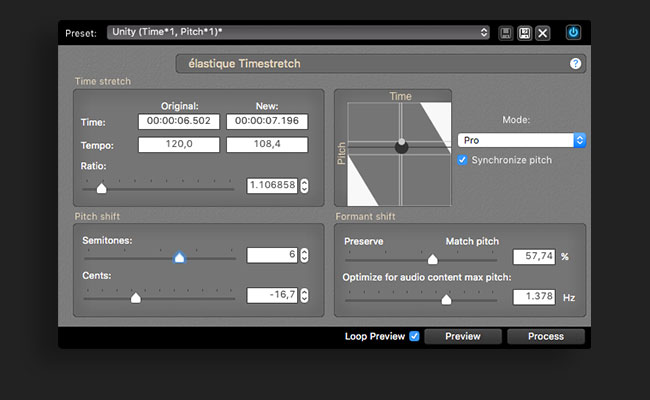
Task: Click the save preset as icon
Action: [524, 33]
